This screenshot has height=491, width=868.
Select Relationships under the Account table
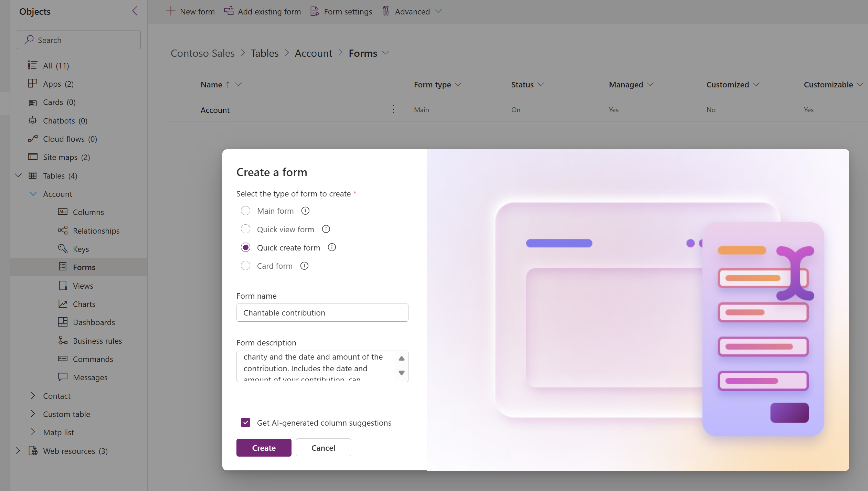click(x=96, y=230)
